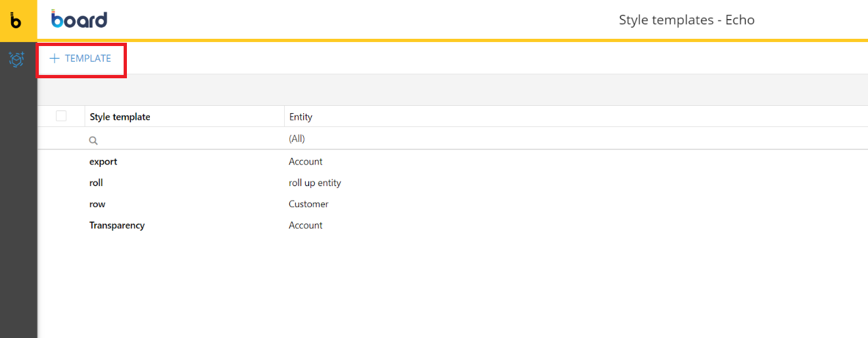Click the Style templates - Echo page title
The image size is (868, 338).
point(687,20)
